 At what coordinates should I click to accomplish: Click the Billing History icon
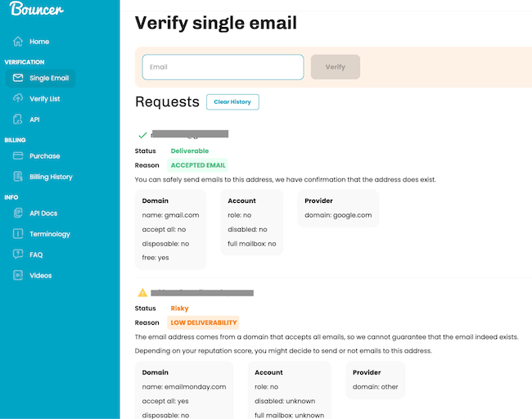(x=18, y=177)
